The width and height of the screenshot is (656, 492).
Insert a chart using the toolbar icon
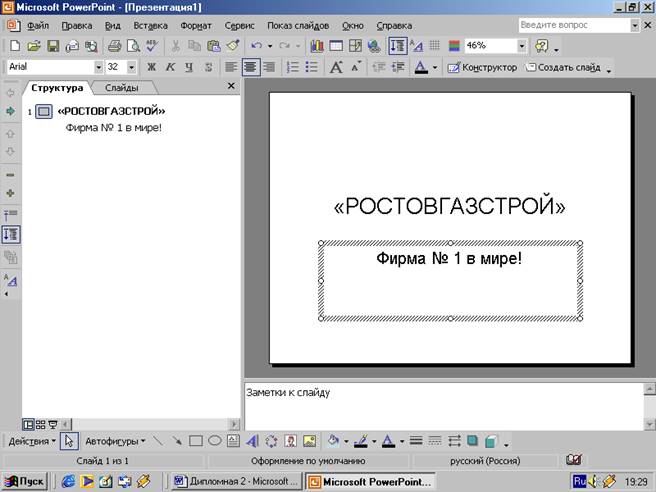coord(317,46)
